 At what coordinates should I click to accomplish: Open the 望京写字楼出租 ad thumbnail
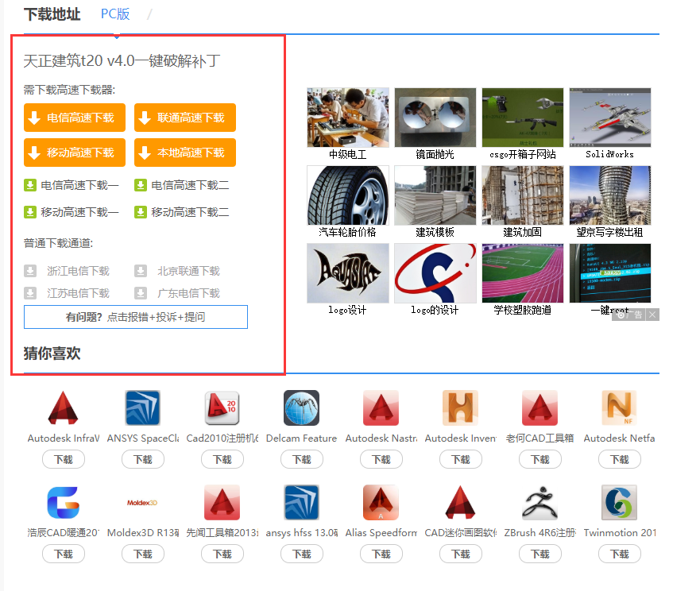[x=610, y=195]
